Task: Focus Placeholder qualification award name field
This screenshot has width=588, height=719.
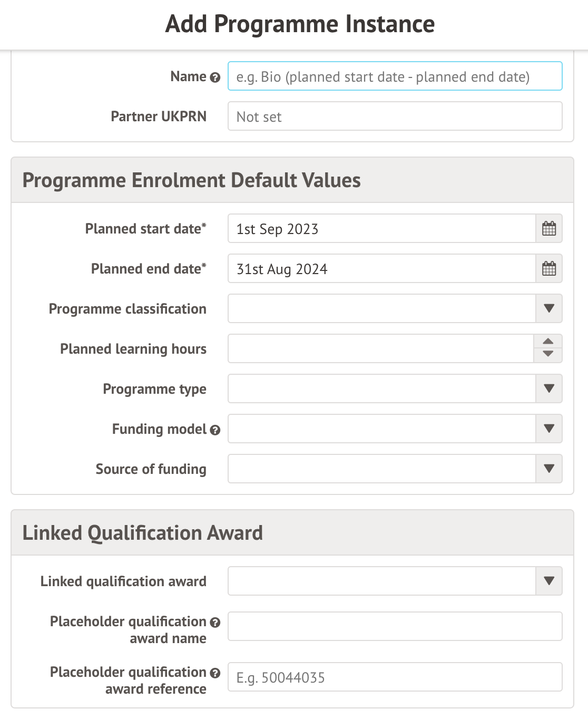Action: click(x=395, y=627)
